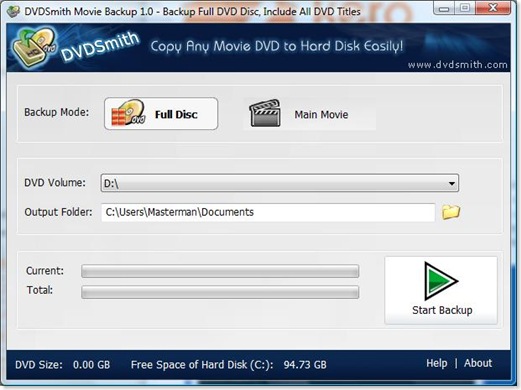Close the DVDSmith Movie Backup window
The width and height of the screenshot is (521, 390).
493,8
